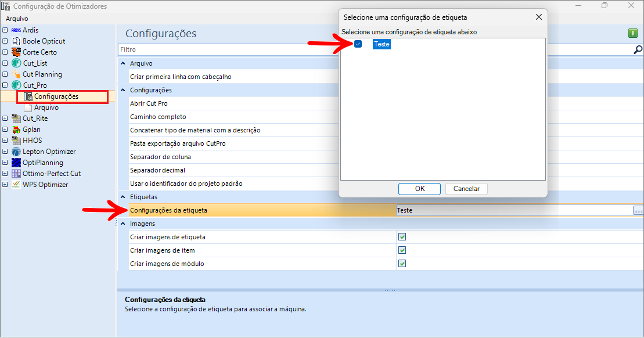Expand the WPS Optimizer tree node
Viewport: 644px width, 338px height.
point(5,185)
